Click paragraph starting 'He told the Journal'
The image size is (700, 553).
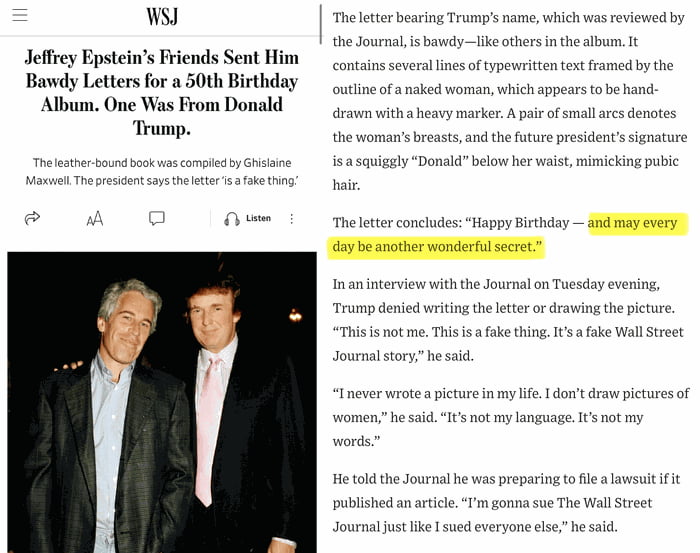506,503
